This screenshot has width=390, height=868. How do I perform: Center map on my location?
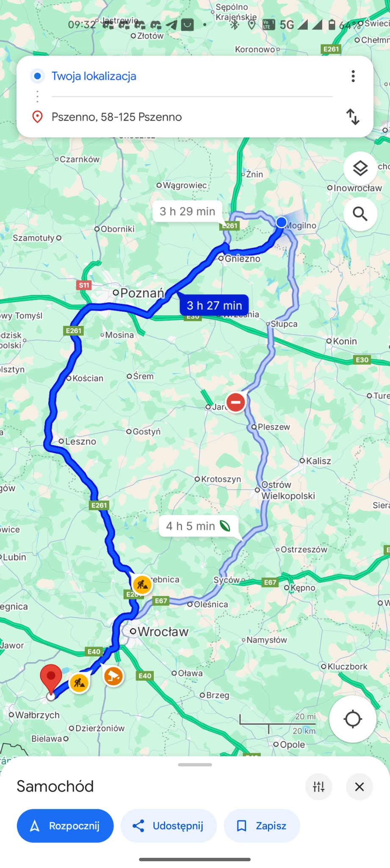(352, 719)
